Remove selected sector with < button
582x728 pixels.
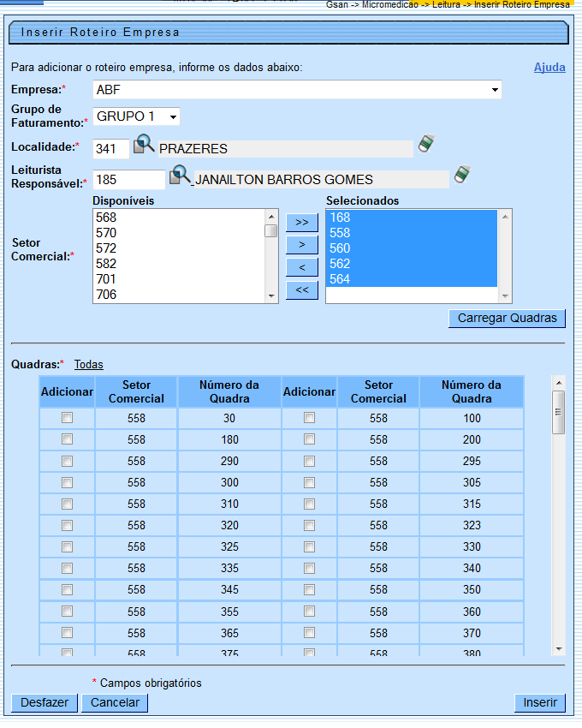coord(301,268)
